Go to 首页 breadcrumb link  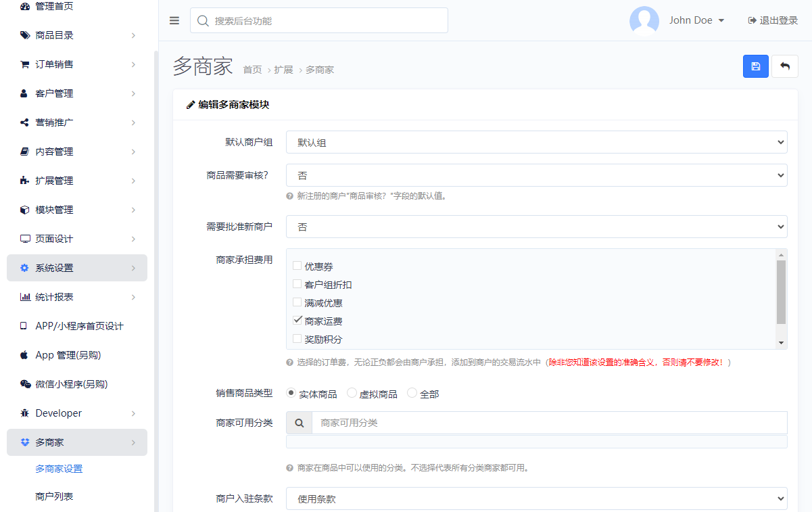click(x=252, y=70)
